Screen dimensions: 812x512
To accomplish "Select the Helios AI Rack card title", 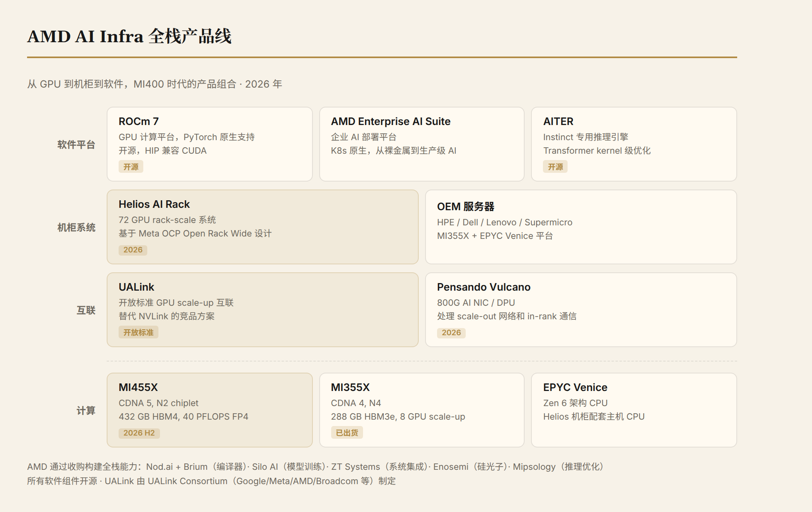I will (154, 204).
